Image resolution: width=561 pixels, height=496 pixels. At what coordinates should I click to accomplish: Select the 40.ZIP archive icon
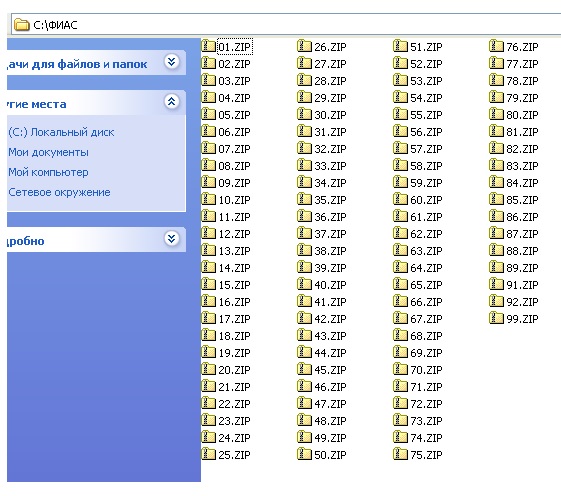pyautogui.click(x=304, y=284)
